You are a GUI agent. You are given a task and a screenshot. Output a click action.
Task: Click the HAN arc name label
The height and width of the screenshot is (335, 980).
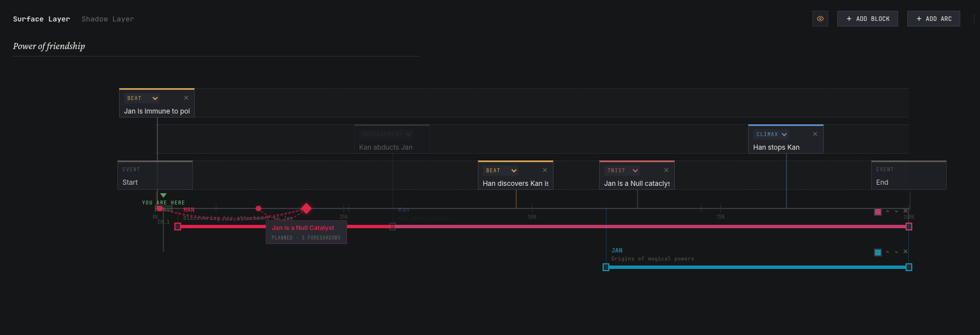(x=189, y=210)
